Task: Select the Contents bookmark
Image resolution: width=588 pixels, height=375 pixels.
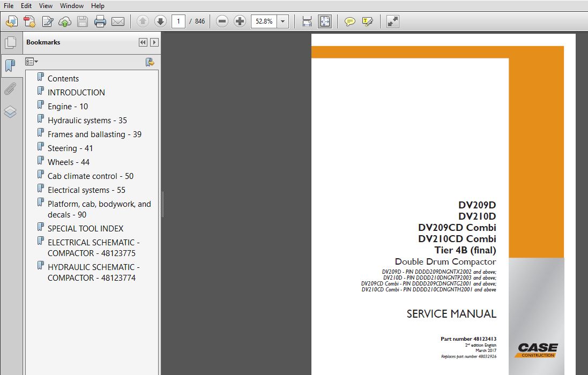Action: coord(63,79)
